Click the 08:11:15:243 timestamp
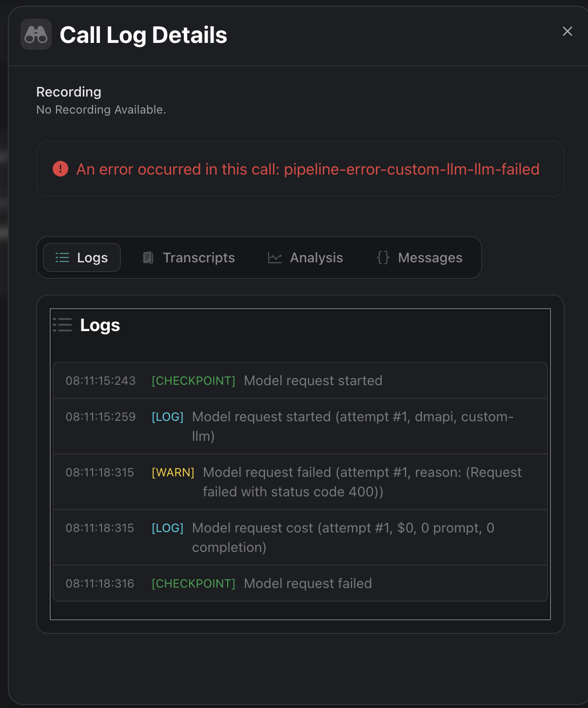Screen dimensions: 588x708 point(101,381)
